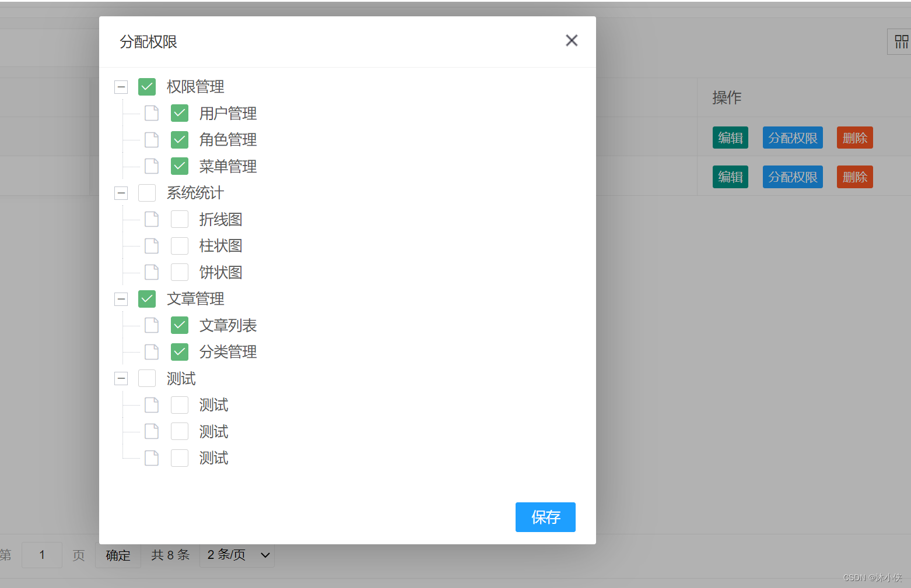Viewport: 911px width, 588px height.
Task: Click the file icon beside 文章列表
Action: coord(152,325)
